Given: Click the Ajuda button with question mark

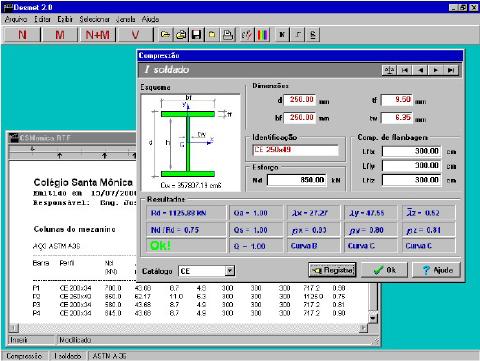Looking at the screenshot, I should tap(437, 270).
